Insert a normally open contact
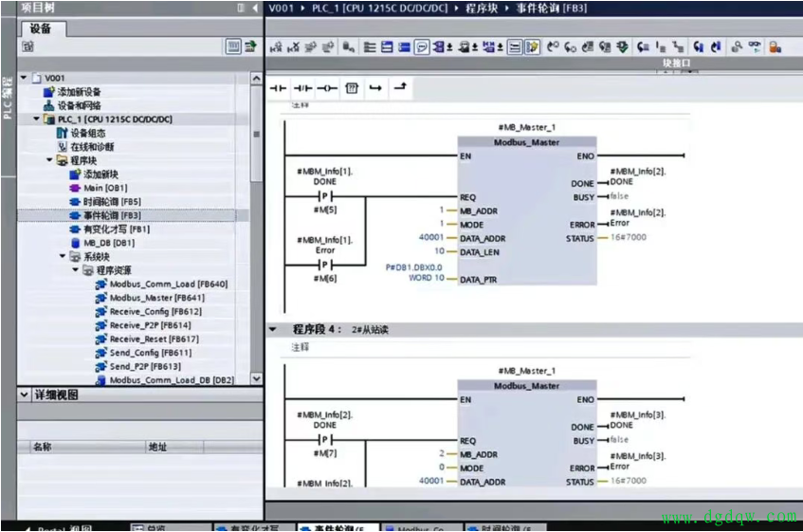803x532 pixels. click(278, 88)
